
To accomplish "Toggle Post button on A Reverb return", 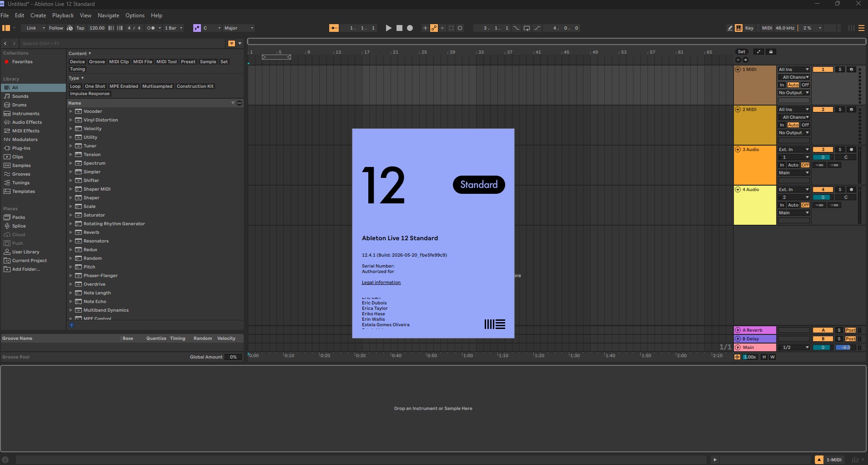I will tap(850, 330).
